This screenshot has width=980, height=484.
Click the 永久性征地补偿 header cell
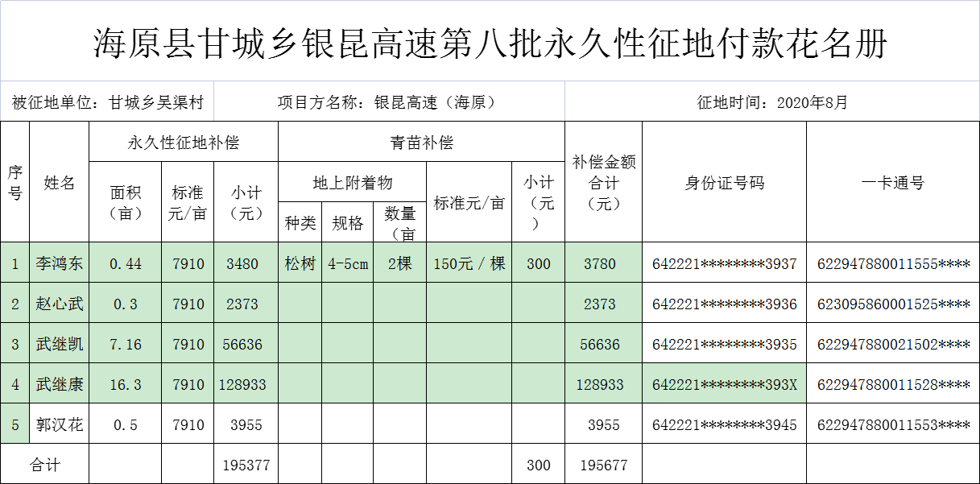click(x=184, y=143)
